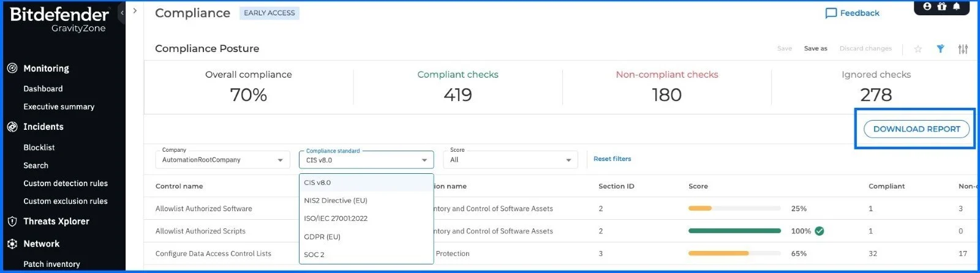
Task: Toggle the blue filter funnel icon
Action: (940, 49)
